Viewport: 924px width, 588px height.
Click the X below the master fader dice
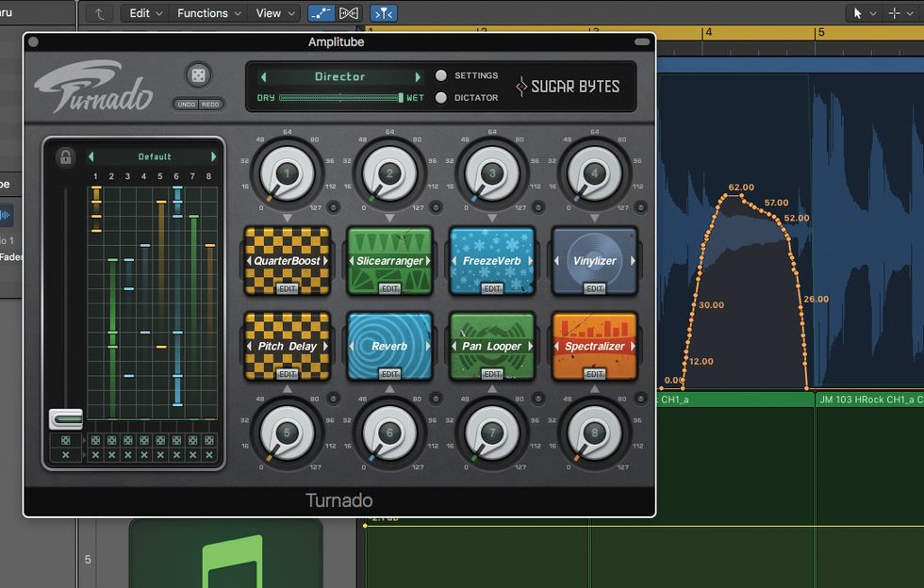tap(65, 455)
